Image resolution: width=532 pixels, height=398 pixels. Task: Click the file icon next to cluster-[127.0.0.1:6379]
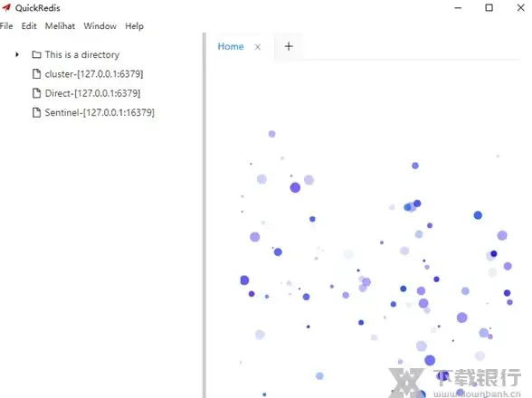(x=36, y=73)
